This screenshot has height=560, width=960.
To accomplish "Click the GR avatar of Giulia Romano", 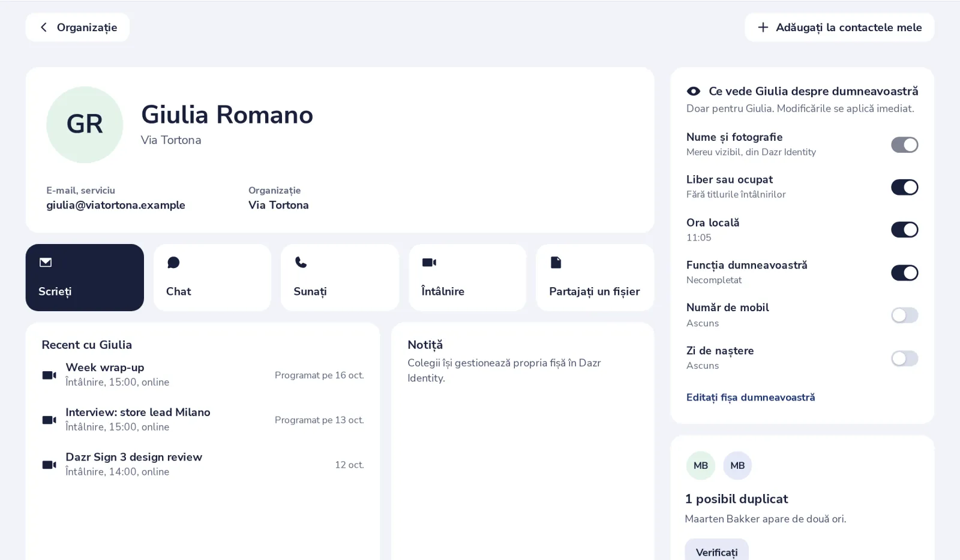I will coord(85,125).
